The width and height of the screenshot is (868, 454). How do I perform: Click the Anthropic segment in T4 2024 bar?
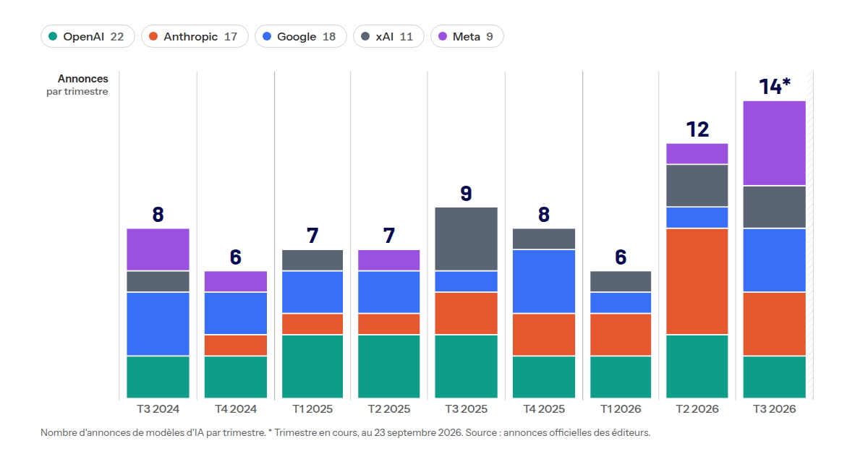236,345
